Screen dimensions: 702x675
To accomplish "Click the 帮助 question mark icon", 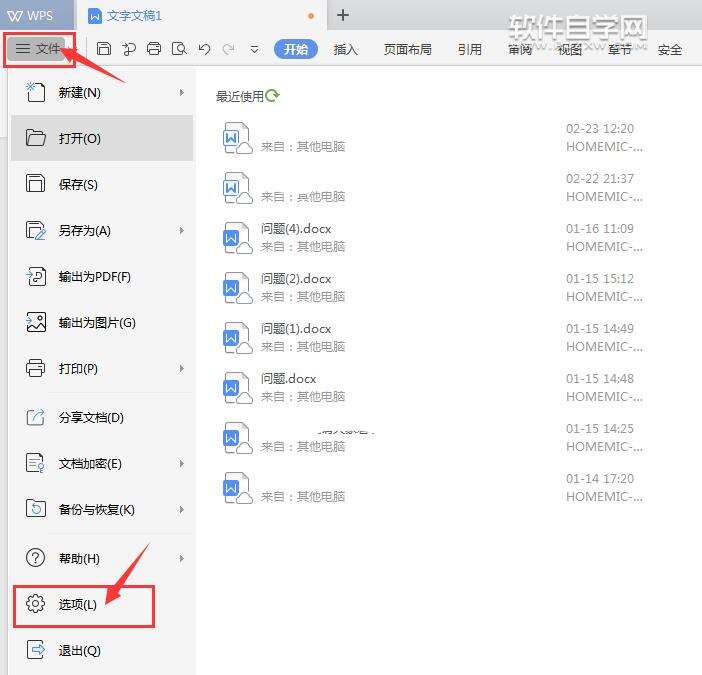I will 35,558.
